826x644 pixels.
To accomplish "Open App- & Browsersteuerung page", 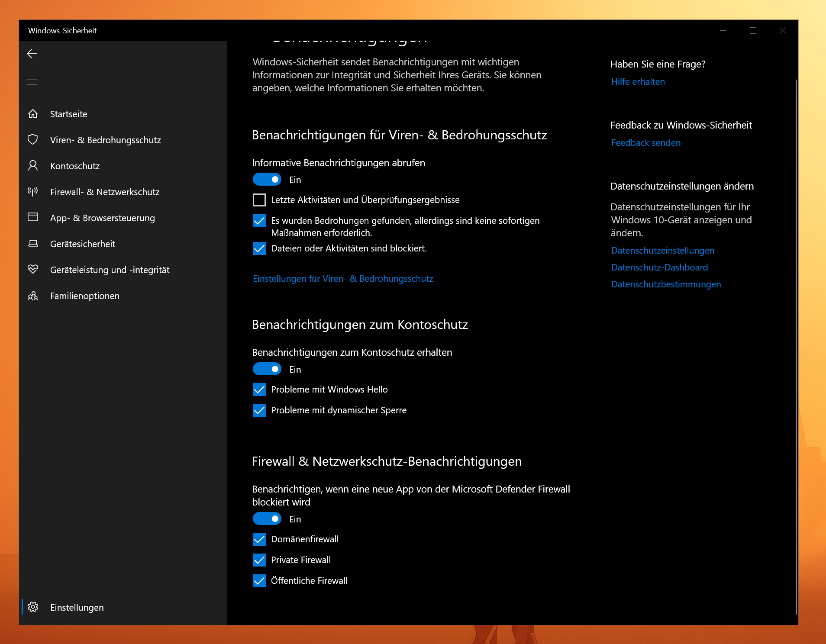I will (123, 218).
